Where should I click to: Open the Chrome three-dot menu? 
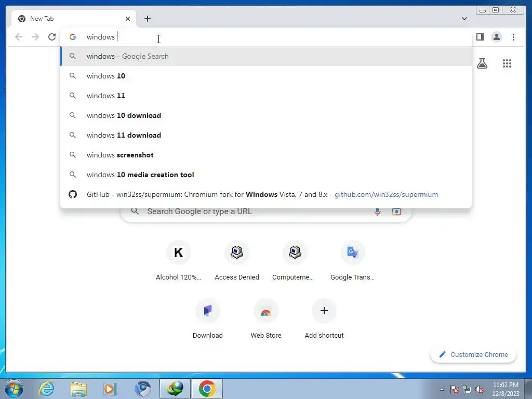click(513, 37)
